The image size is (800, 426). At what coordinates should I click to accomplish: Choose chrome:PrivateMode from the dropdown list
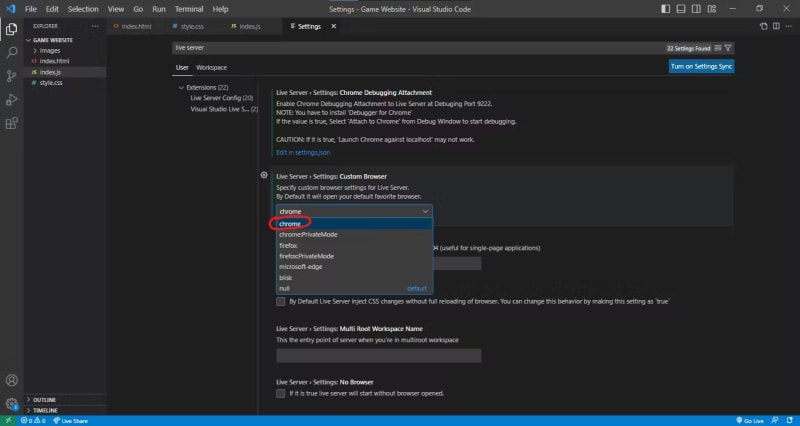[355, 235]
